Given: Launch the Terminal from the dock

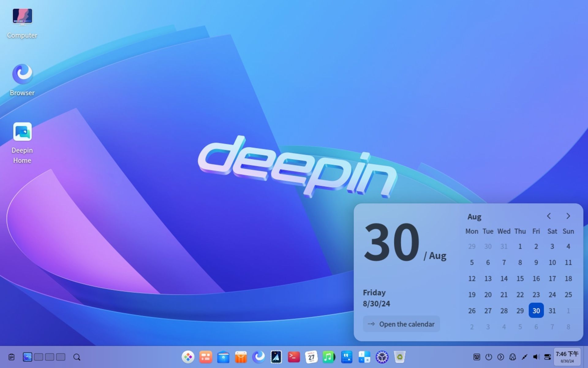Looking at the screenshot, I should (x=294, y=357).
